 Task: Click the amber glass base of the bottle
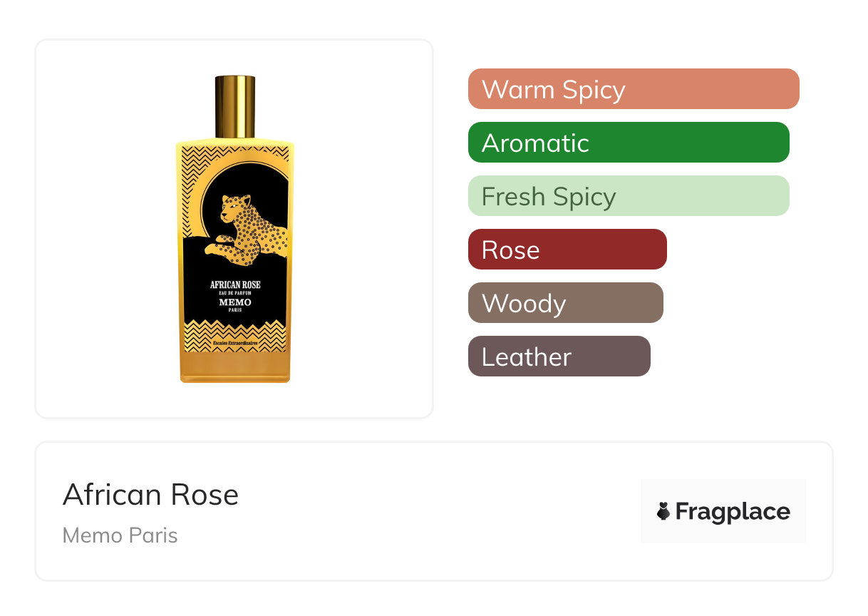point(234,367)
